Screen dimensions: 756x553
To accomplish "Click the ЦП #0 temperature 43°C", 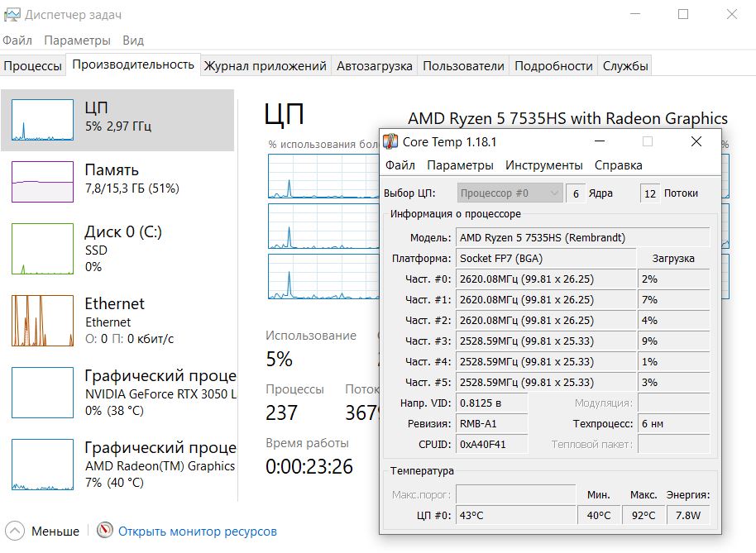I will 516,516.
